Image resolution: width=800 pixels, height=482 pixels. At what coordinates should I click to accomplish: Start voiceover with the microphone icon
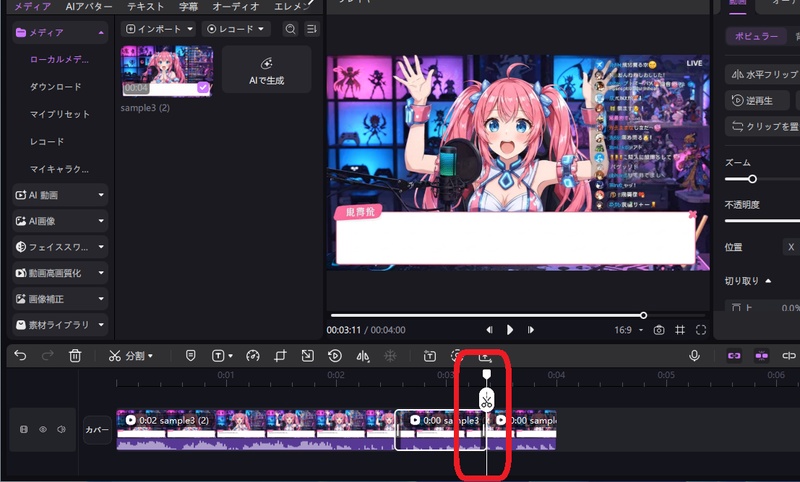[694, 356]
